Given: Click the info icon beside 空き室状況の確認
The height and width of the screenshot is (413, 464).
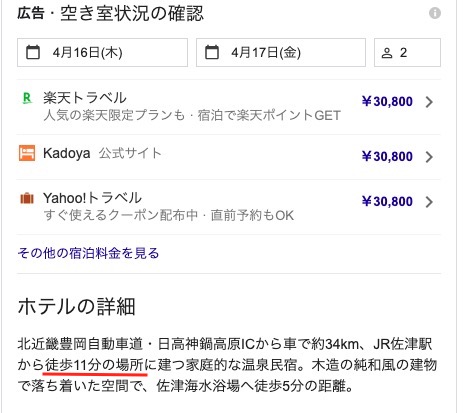Looking at the screenshot, I should 435,13.
